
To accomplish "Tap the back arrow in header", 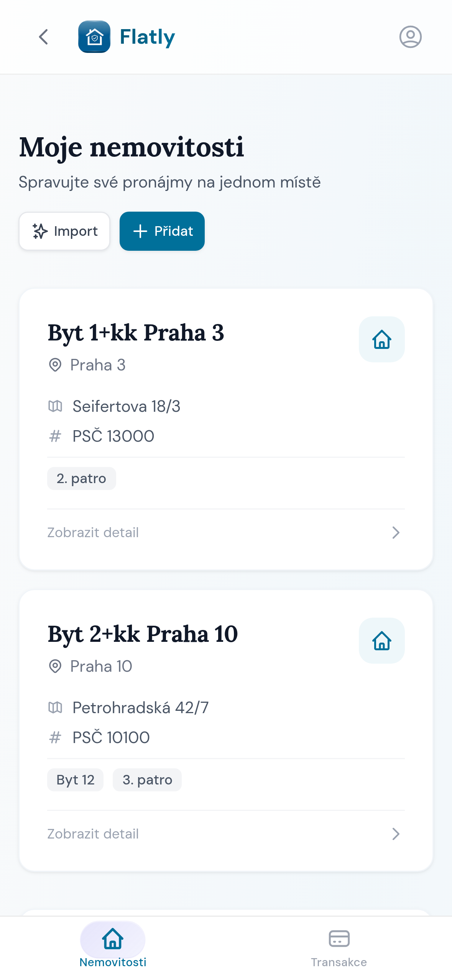I will [x=44, y=37].
